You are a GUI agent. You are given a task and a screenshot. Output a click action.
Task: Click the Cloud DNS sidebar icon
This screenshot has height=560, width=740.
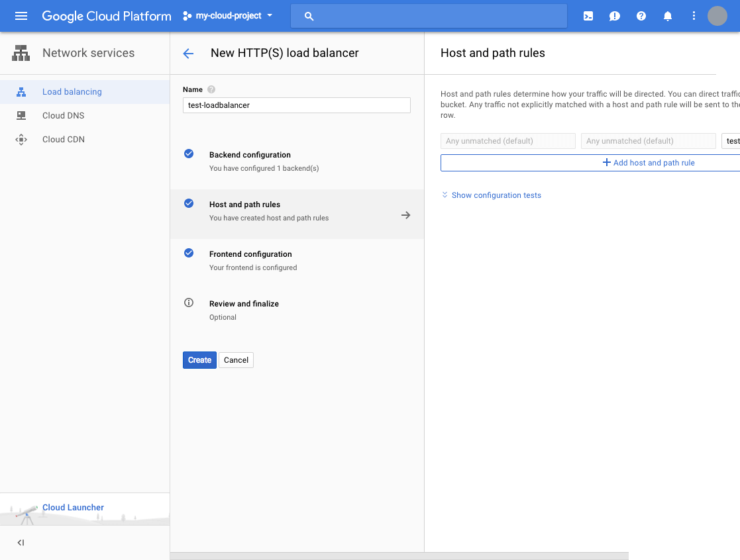[x=21, y=115]
